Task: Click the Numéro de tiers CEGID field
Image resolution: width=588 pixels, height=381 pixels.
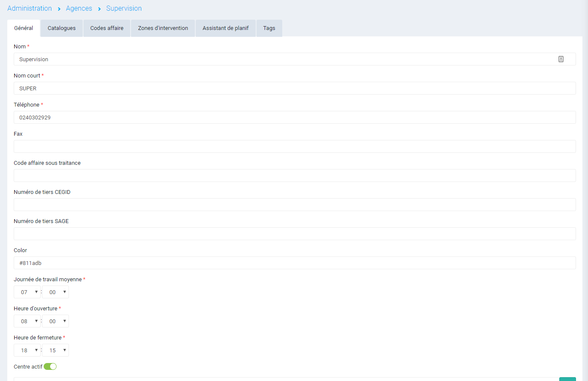Action: tap(295, 205)
